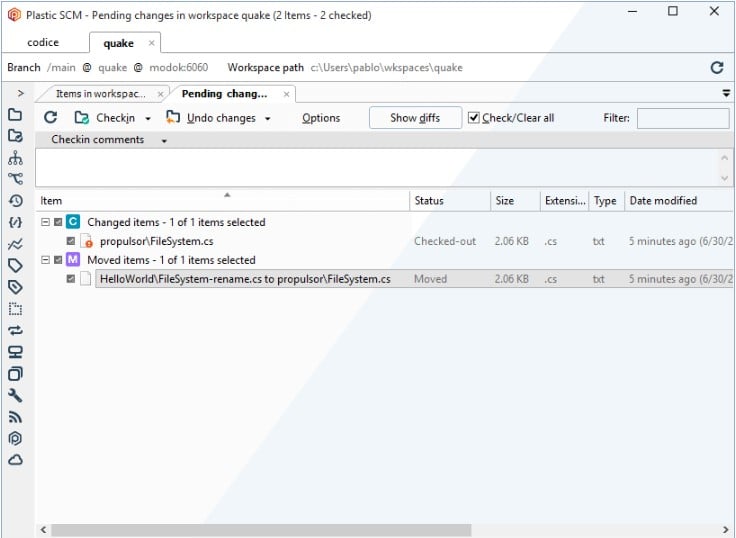Screen dimensions: 736x538
Task: Refresh the workspace with top-right reload icon
Action: click(717, 68)
